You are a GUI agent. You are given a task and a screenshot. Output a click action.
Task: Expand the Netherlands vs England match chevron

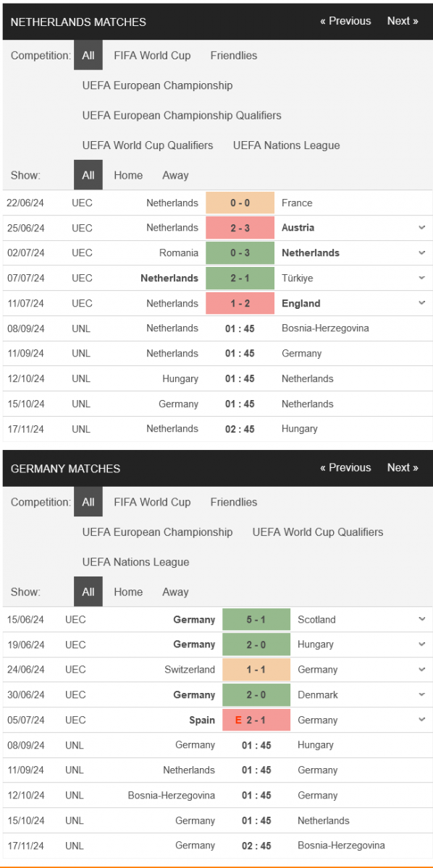pos(421,303)
